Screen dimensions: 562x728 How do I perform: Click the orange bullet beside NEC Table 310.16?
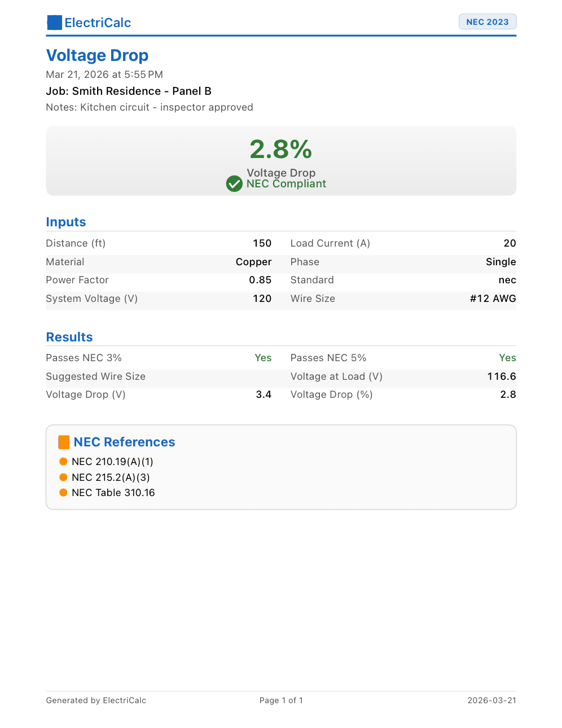coord(63,493)
